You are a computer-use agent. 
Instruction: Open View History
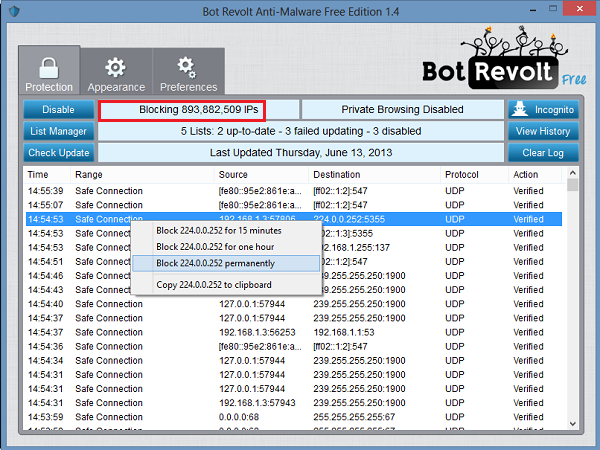543,131
